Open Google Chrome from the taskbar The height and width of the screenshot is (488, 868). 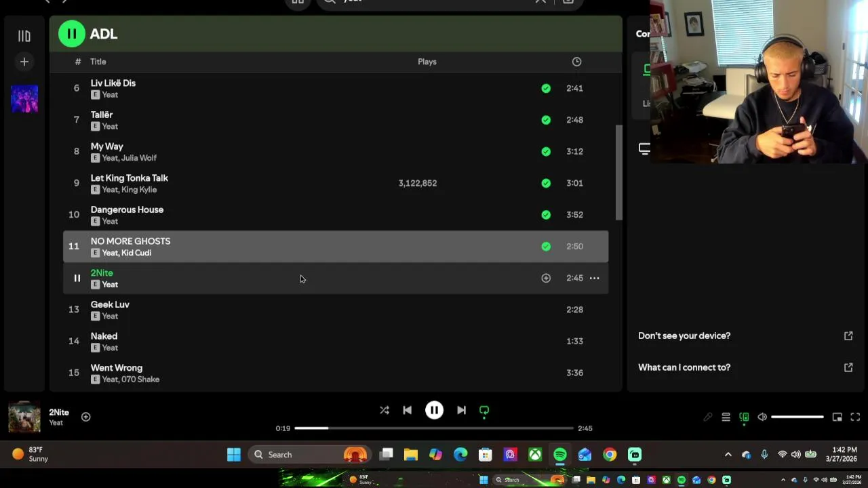click(610, 455)
